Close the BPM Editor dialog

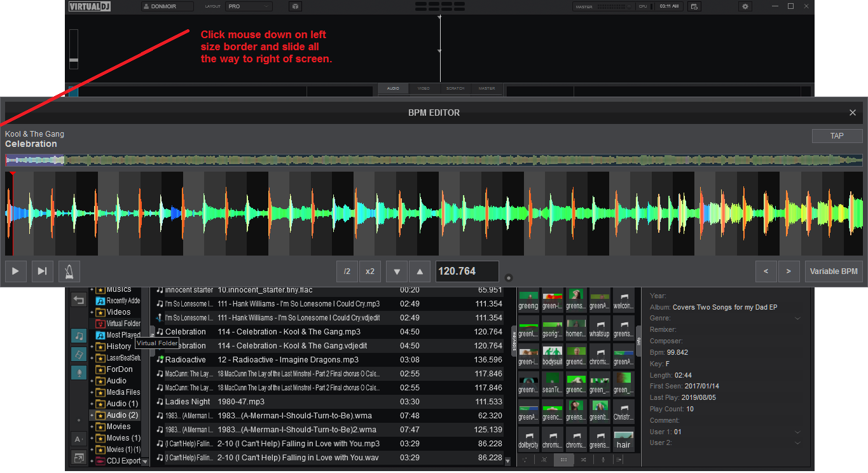[853, 113]
